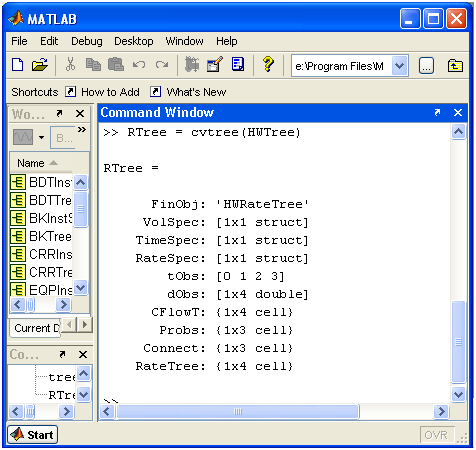Switch to the Current Directory tab

pos(35,328)
